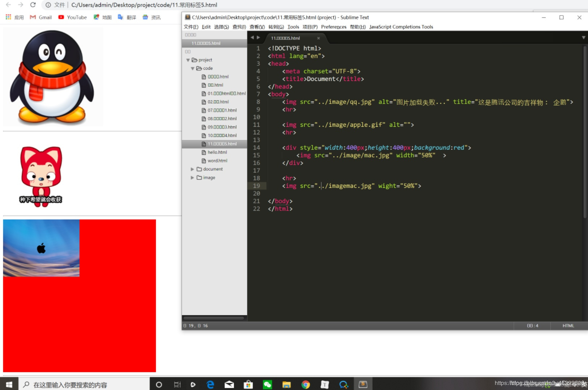Open the 项目(P) menu

(x=310, y=27)
